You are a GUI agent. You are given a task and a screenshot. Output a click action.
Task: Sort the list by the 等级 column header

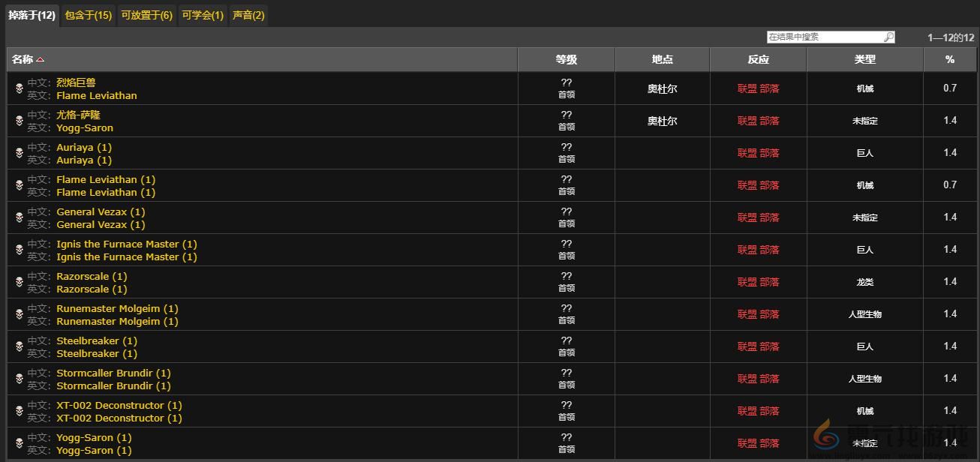tap(566, 59)
